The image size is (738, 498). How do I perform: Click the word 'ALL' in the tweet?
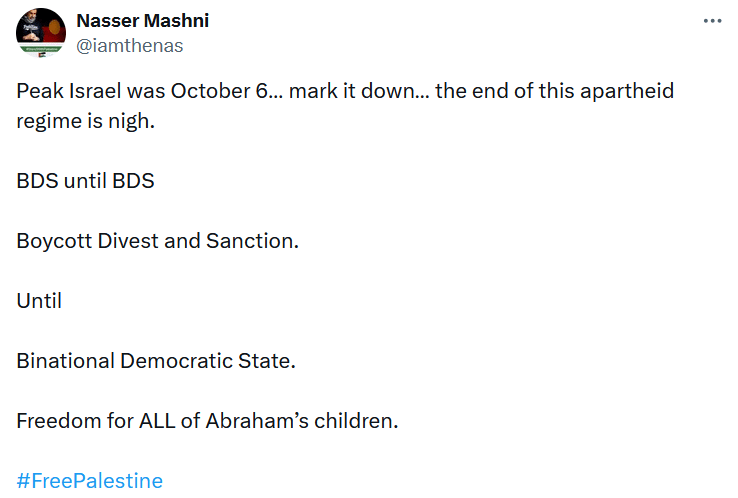[x=157, y=421]
